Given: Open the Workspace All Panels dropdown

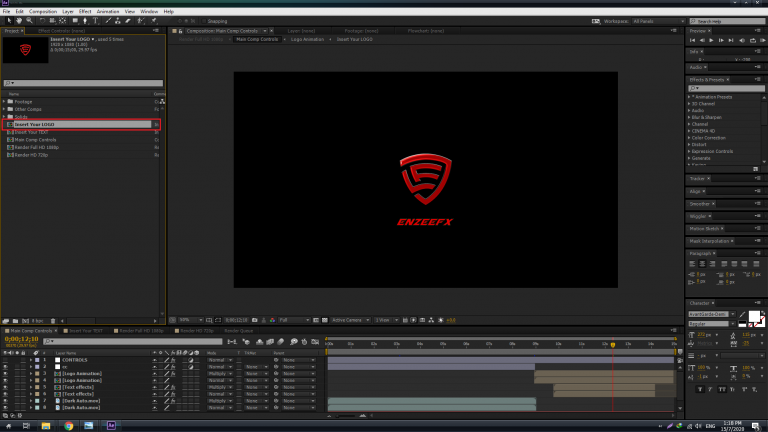Looking at the screenshot, I should tap(658, 21).
